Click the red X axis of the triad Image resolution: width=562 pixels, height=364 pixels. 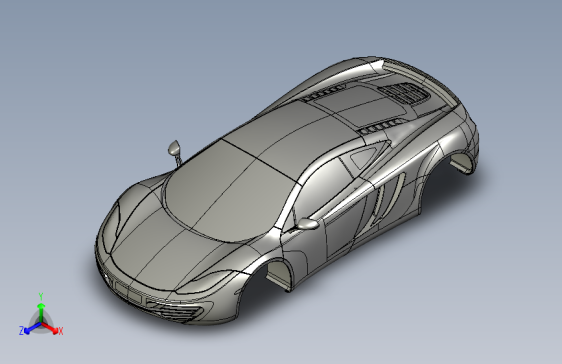pyautogui.click(x=52, y=329)
